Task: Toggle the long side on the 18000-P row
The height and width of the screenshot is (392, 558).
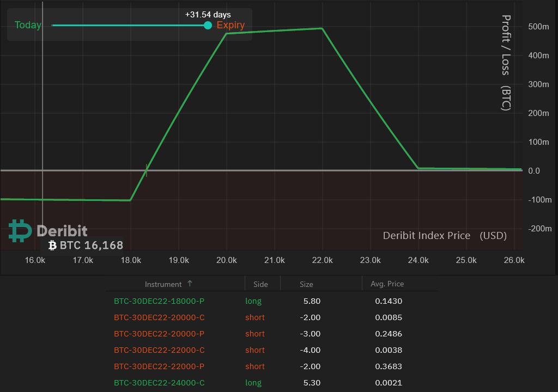Action: (x=253, y=301)
